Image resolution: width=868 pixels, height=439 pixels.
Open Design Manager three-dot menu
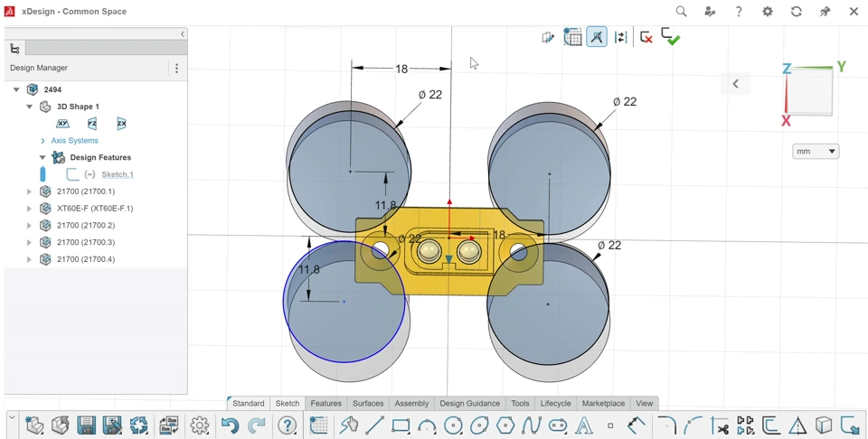(x=176, y=68)
